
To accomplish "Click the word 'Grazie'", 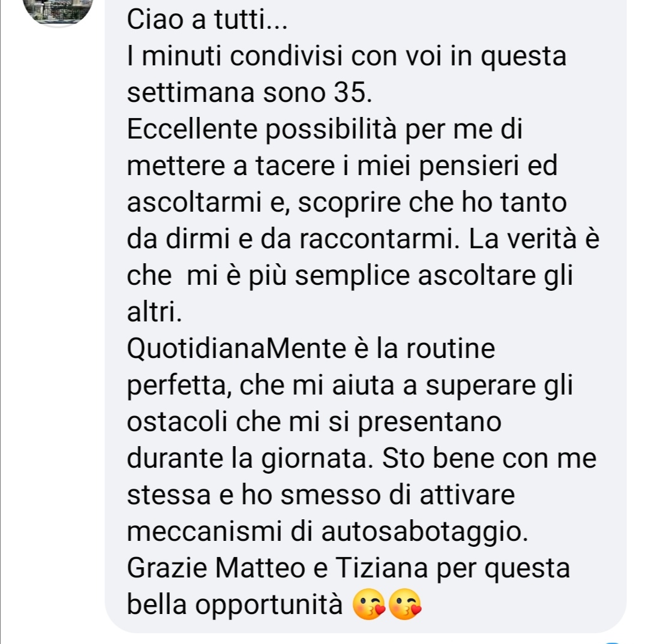I will point(167,568).
